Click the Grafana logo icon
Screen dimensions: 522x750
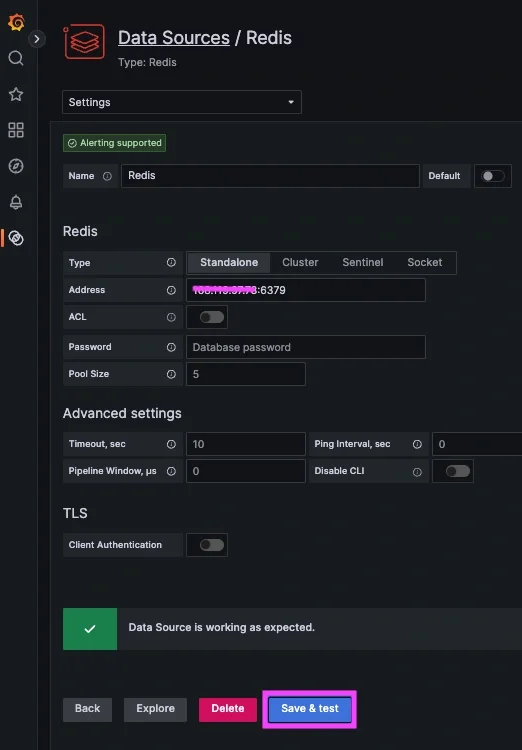[x=16, y=22]
